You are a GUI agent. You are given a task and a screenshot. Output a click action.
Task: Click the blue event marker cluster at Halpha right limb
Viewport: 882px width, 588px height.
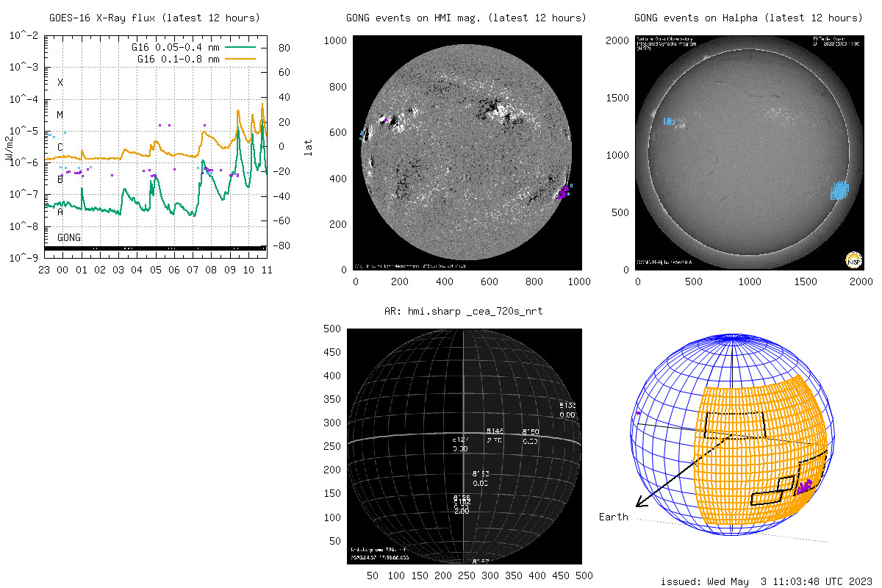(839, 191)
